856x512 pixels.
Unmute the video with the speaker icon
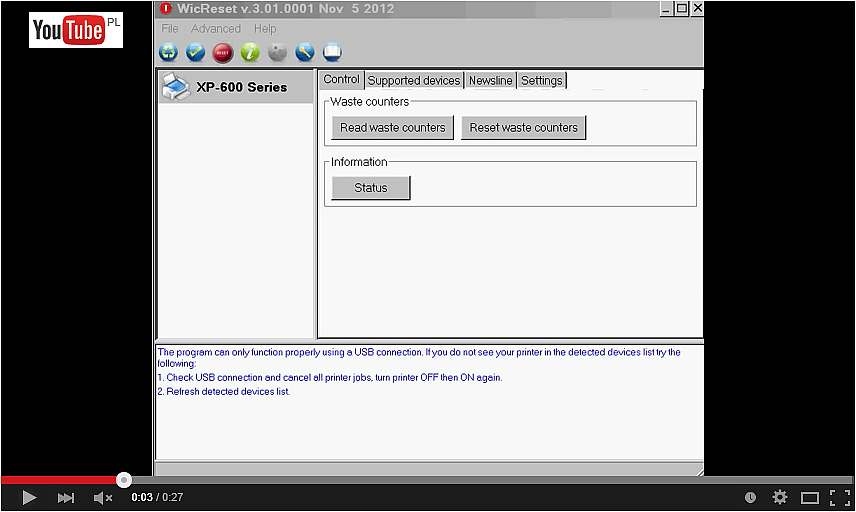click(x=103, y=497)
